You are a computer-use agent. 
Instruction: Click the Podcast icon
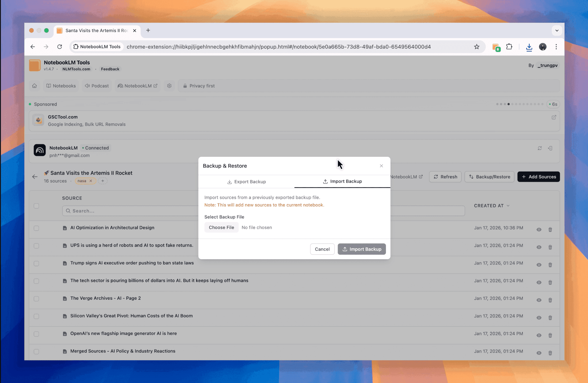pyautogui.click(x=87, y=86)
